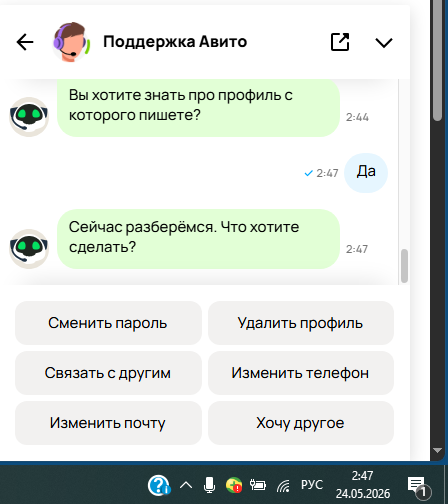Collapse the chat with the chevron

384,43
